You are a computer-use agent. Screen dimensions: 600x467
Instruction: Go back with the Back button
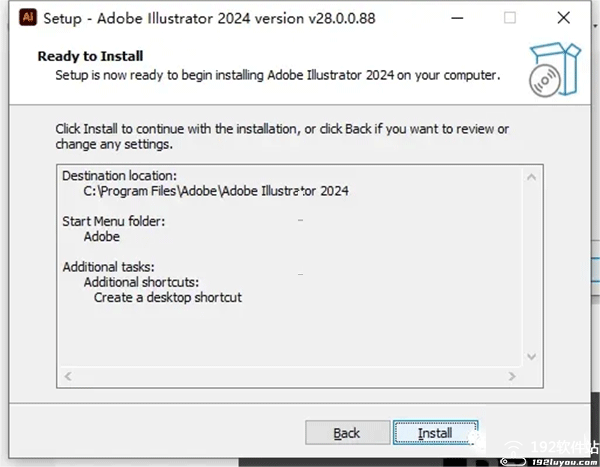(x=347, y=433)
